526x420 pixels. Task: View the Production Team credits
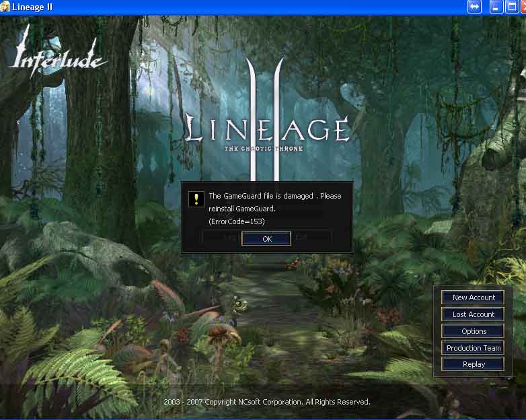click(x=473, y=348)
